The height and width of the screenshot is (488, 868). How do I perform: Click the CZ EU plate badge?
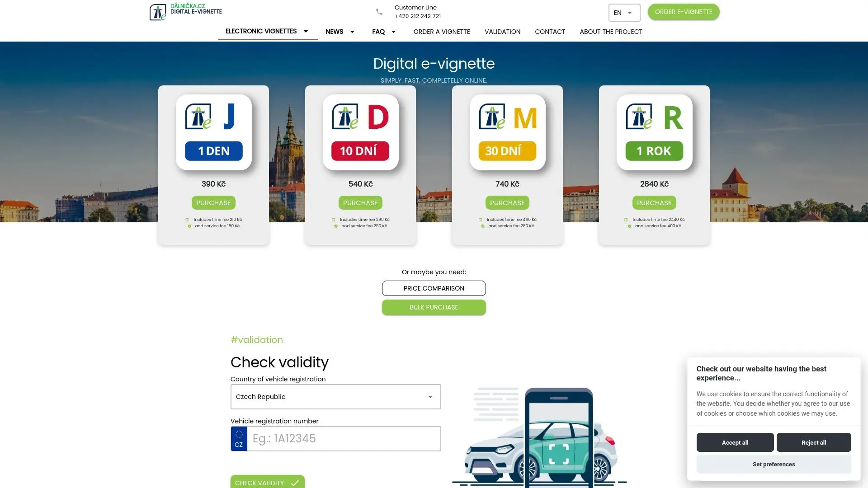[239, 439]
